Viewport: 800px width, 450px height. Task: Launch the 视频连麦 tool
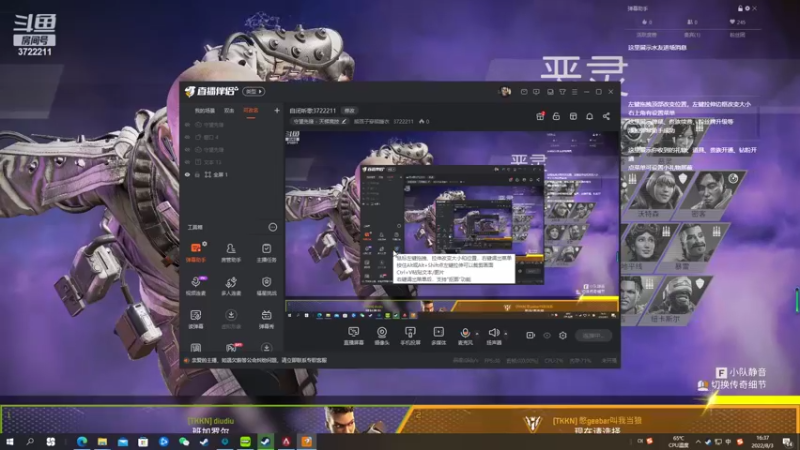[196, 286]
